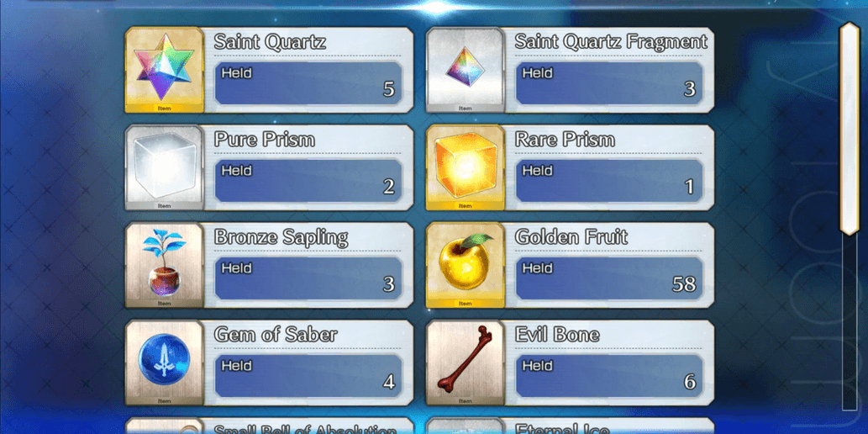Open the Evil Bone item icon
Image resolution: width=868 pixels, height=434 pixels.
pos(465,363)
